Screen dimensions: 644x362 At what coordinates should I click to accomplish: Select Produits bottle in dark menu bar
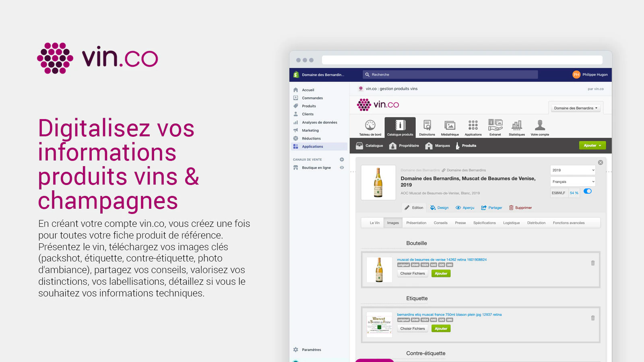(466, 146)
